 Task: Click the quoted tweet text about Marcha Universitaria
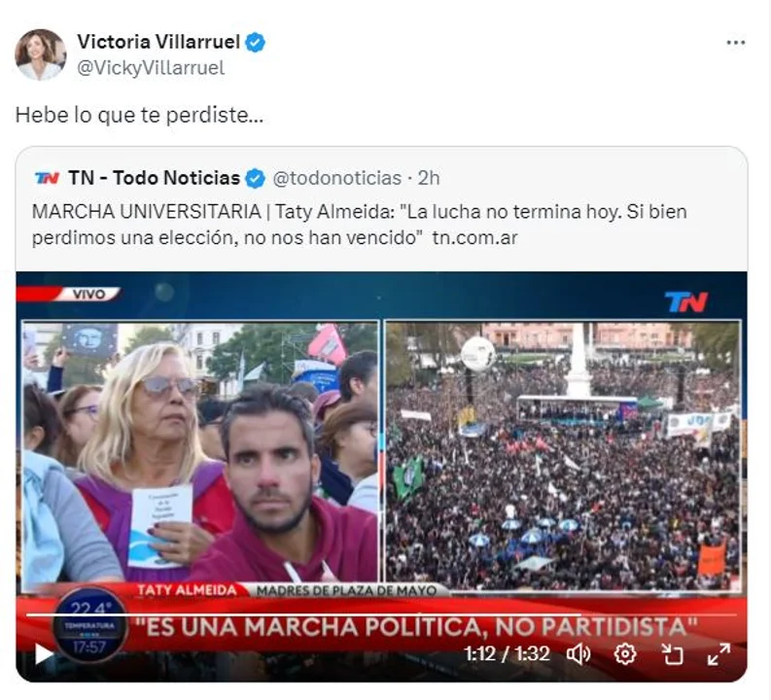point(360,226)
